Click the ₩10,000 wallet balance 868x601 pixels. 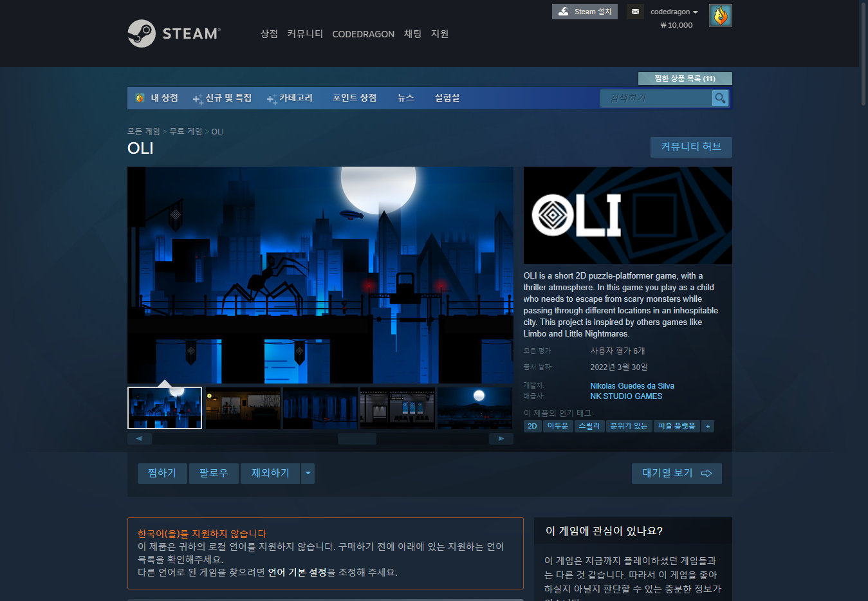click(677, 25)
